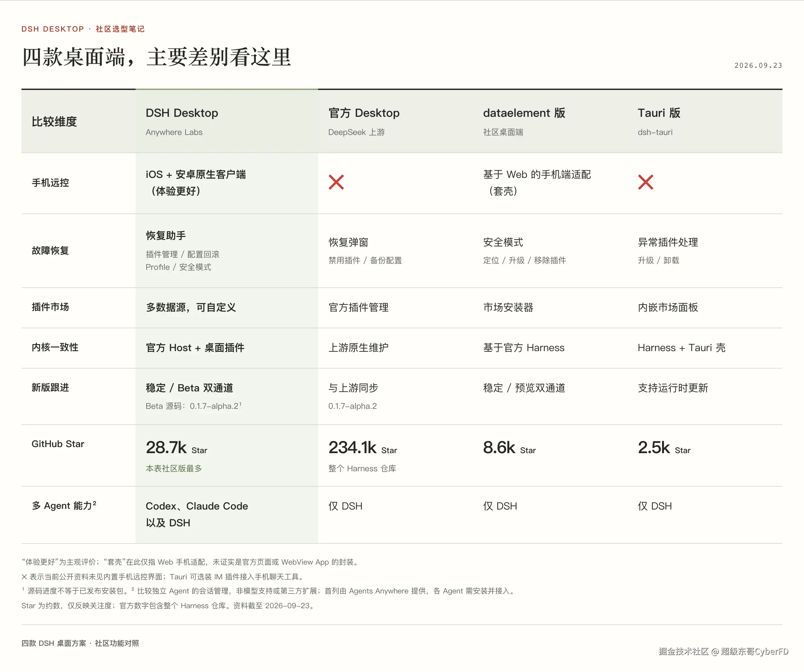Click the footnote starting “体验更好”为主观评价
The image size is (804, 672).
(191, 562)
